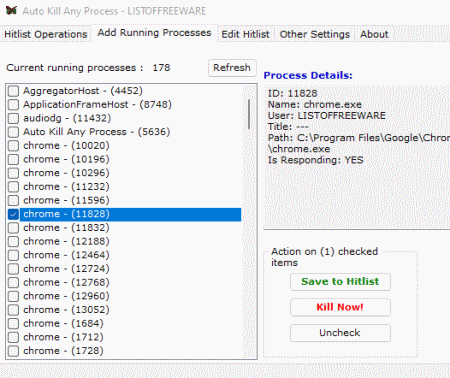Save checked items to Hitlist
This screenshot has width=450, height=378.
pos(340,282)
